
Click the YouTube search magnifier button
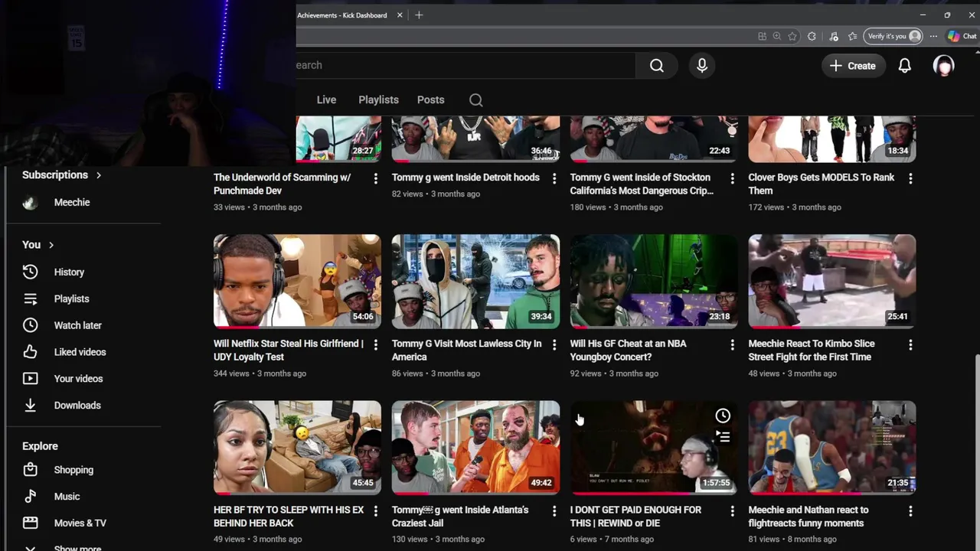(656, 66)
